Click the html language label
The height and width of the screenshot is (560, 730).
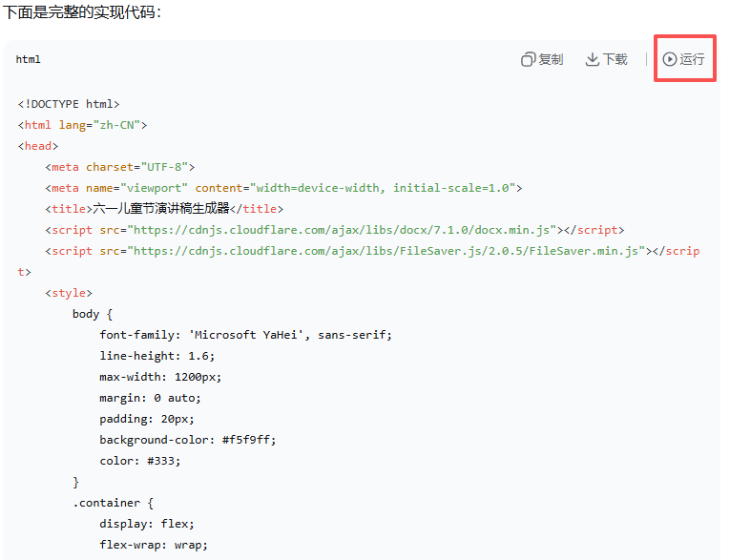tap(29, 59)
